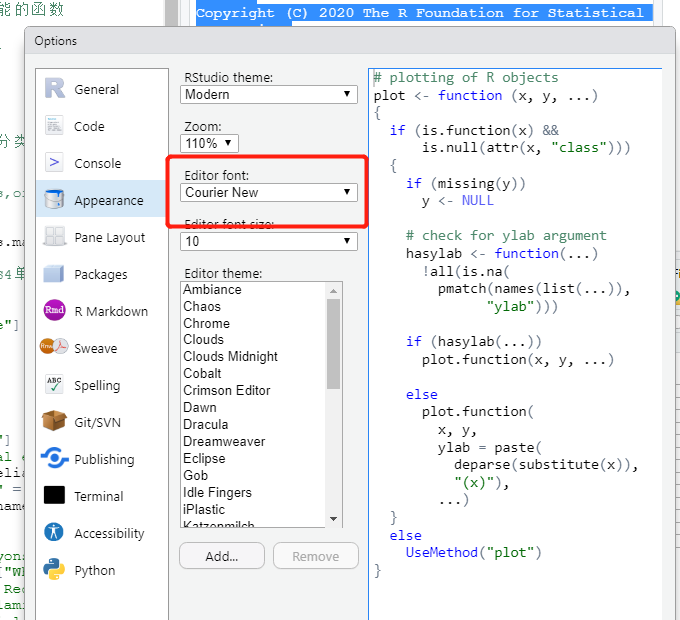Open the Git/SVN box icon
680x620 pixels.
(x=55, y=422)
